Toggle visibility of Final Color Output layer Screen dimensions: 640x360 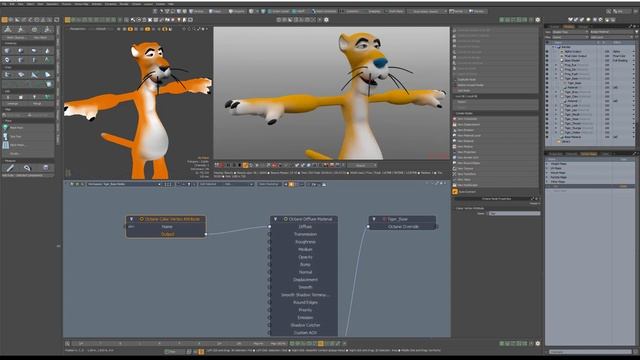547,56
